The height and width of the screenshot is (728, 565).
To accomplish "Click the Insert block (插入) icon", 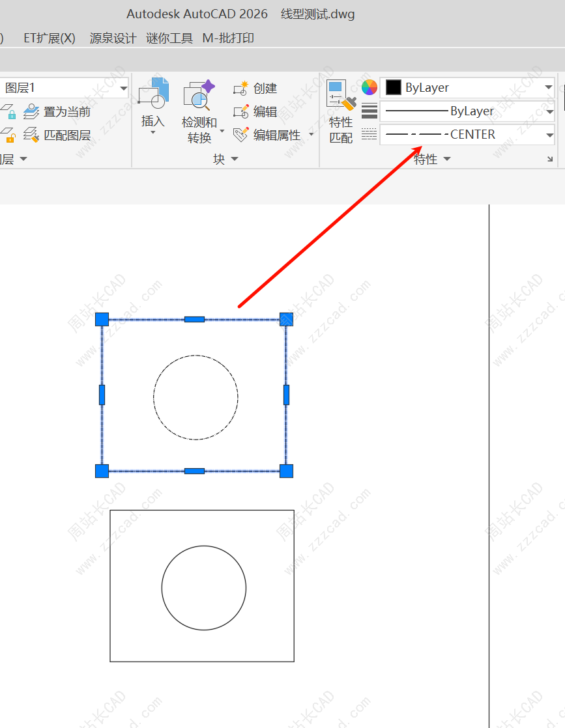I will point(153,94).
